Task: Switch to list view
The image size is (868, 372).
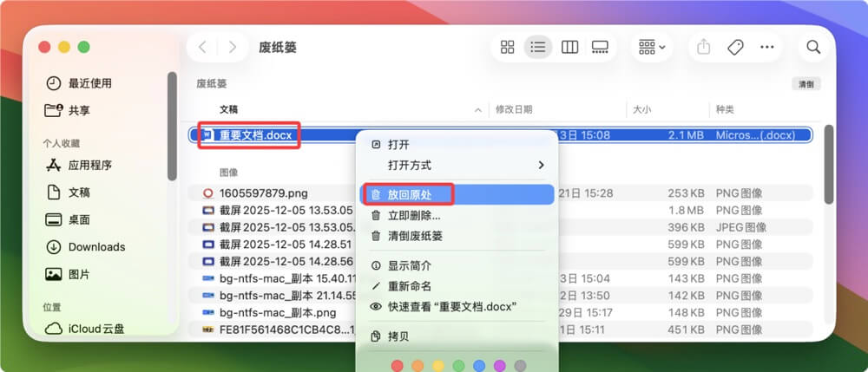Action: [x=538, y=47]
